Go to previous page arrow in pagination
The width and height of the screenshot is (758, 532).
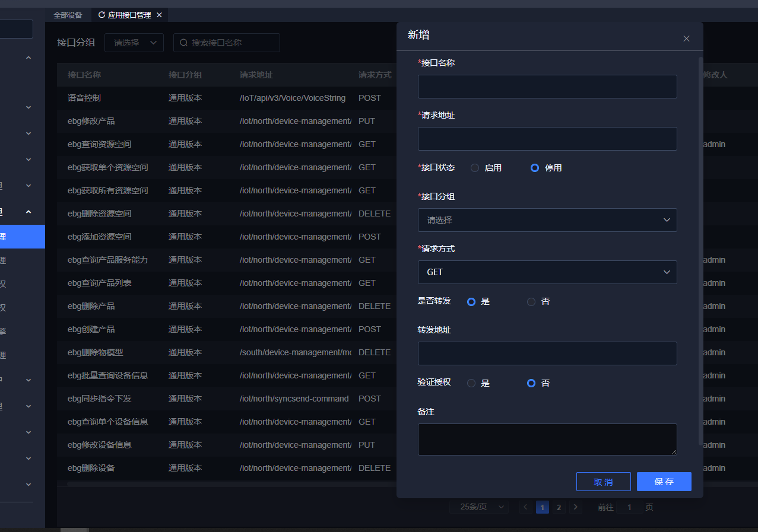(526, 507)
